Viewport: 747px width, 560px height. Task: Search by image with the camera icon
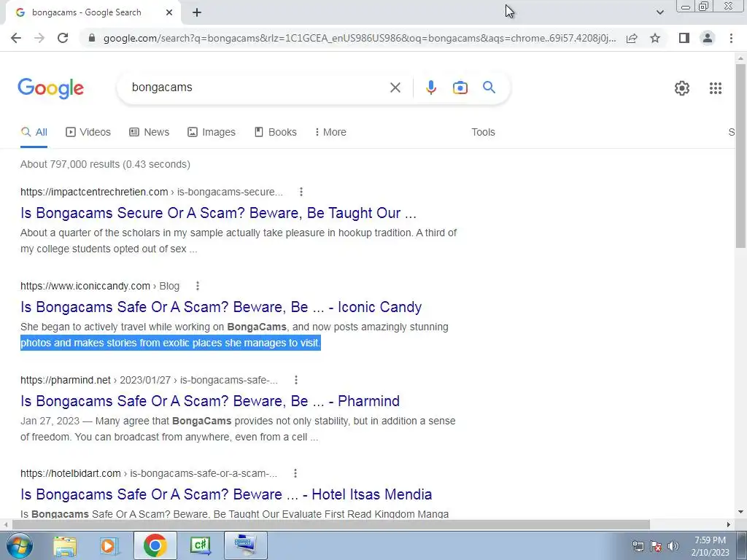click(x=460, y=87)
